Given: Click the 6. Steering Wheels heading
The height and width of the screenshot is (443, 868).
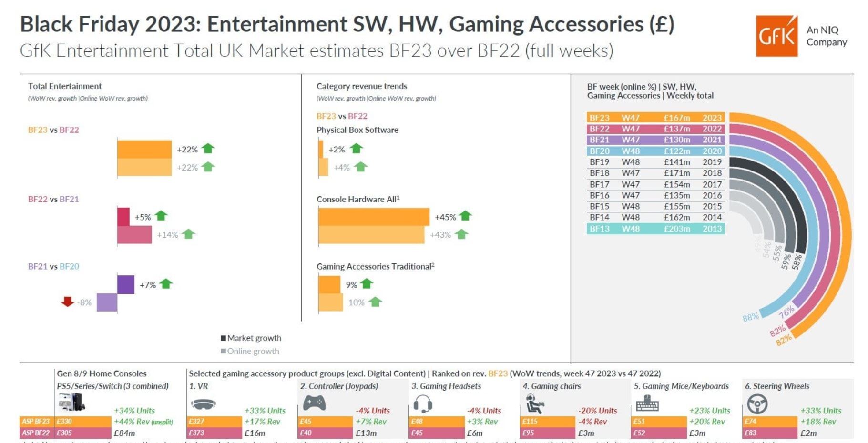Looking at the screenshot, I should (777, 386).
